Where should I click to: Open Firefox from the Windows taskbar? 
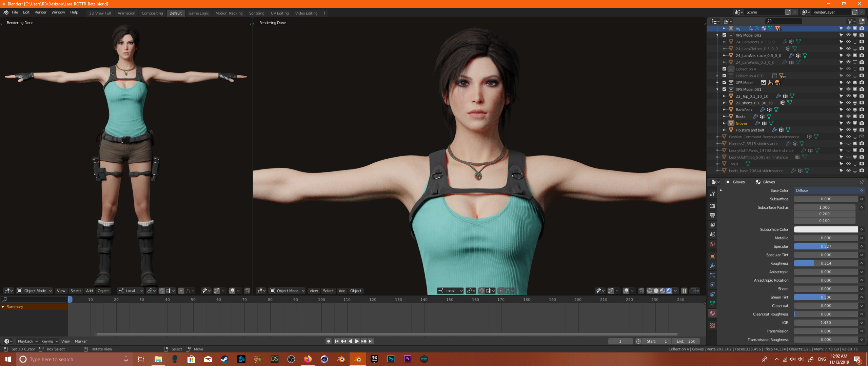click(x=308, y=359)
